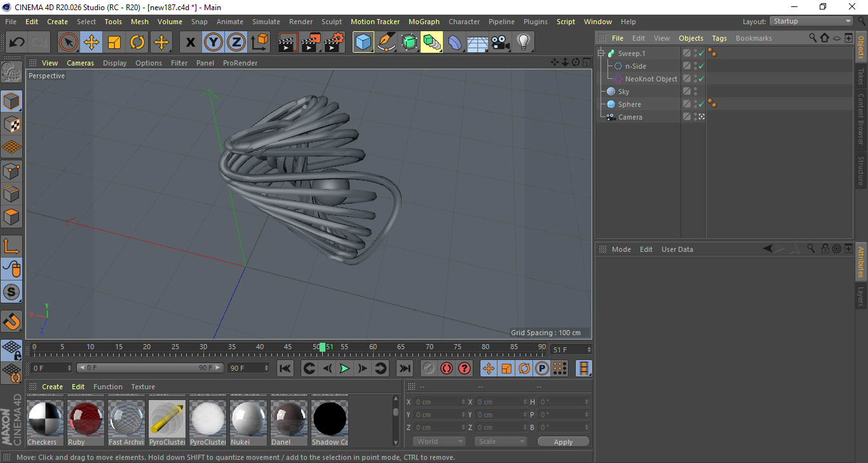
Task: Open Edit Render Settings icon
Action: 334,43
